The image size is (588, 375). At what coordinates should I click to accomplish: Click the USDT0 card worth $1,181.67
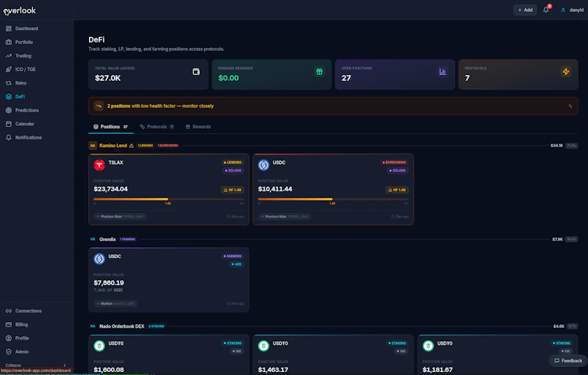(x=498, y=354)
